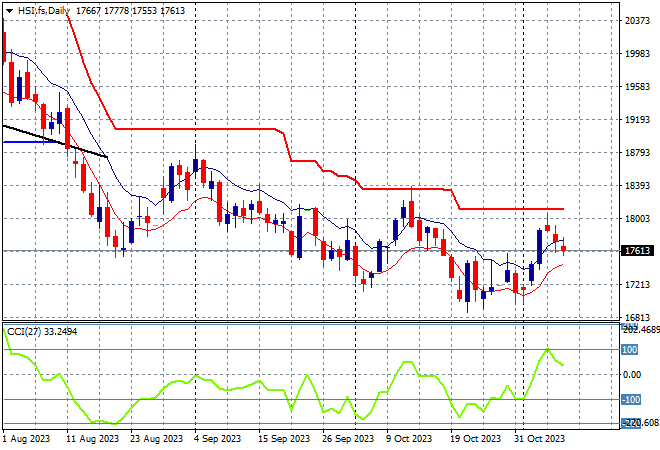Click the HSI,fs,Daily chart title text
The image size is (660, 450).
pos(44,11)
